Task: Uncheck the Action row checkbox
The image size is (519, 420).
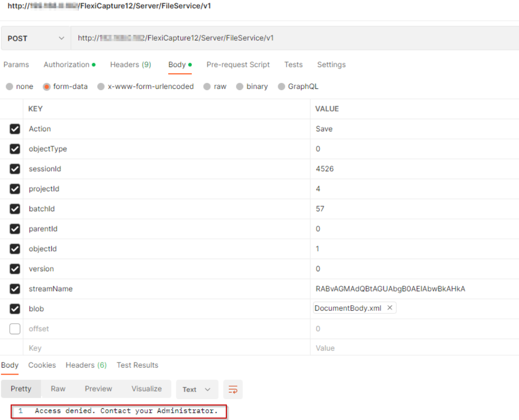Action: 15,129
